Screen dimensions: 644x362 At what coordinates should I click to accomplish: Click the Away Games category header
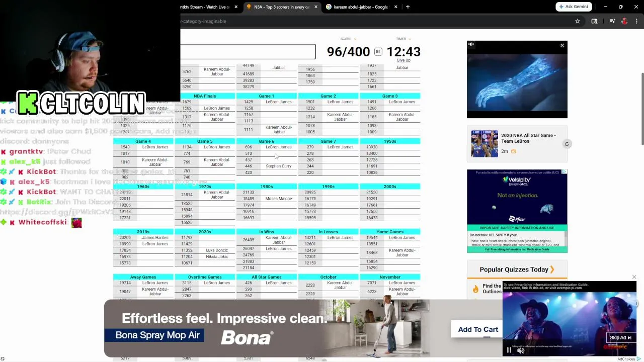click(143, 277)
